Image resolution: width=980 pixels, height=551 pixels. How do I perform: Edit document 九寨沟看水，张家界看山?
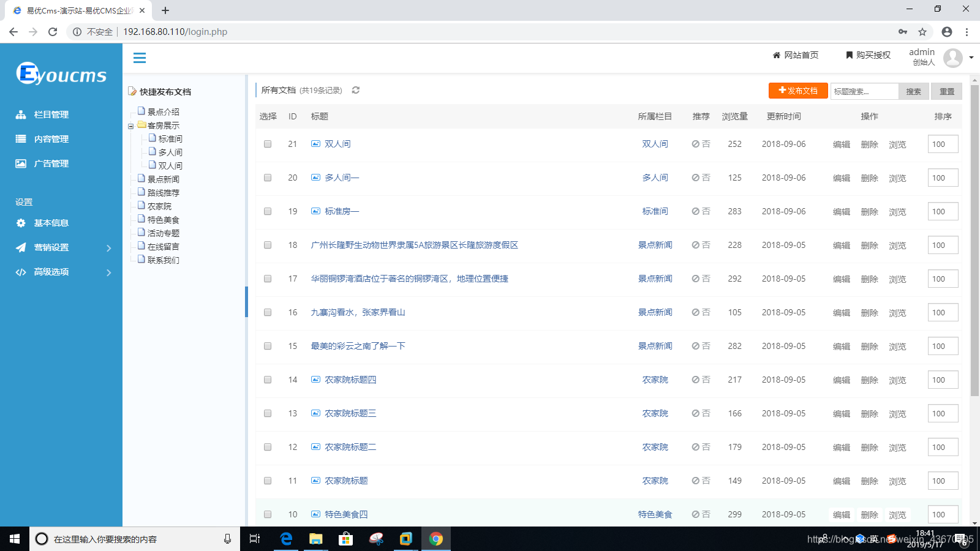pyautogui.click(x=840, y=312)
